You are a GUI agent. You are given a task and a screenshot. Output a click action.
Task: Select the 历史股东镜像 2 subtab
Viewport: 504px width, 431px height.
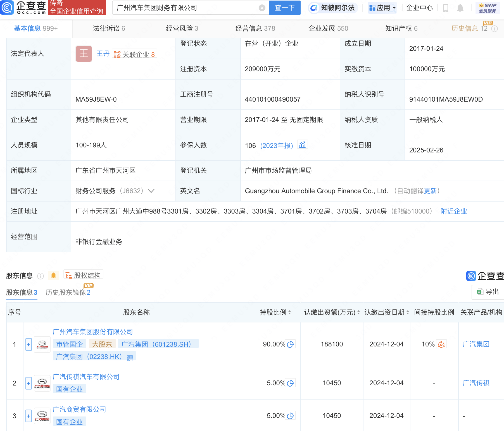(x=68, y=293)
